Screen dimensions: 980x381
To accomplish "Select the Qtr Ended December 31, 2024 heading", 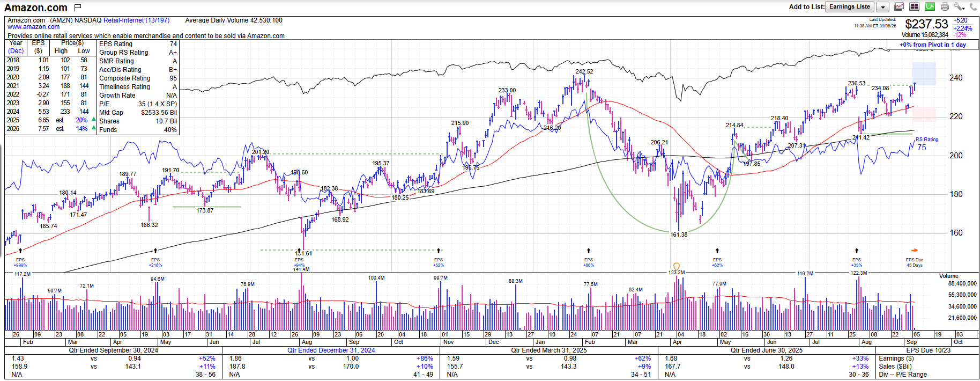I will tap(331, 350).
